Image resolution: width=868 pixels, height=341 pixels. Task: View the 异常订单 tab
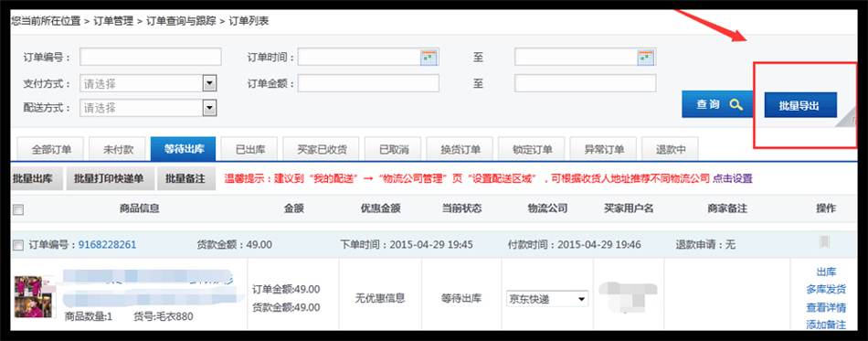(604, 149)
